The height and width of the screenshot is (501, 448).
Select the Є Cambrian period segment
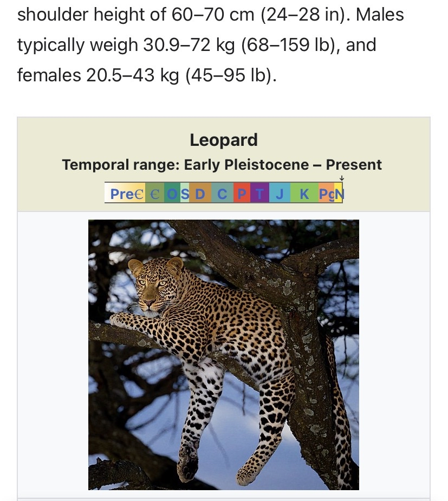(x=155, y=194)
